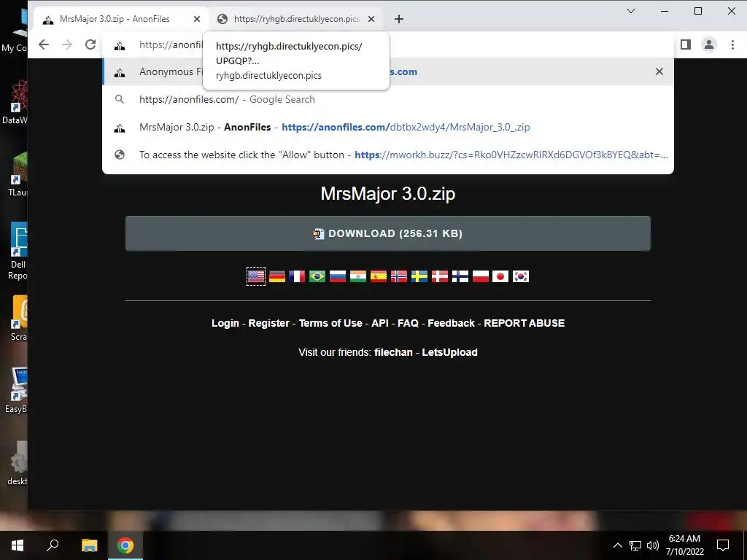Choose the Swedish flag language

419,276
